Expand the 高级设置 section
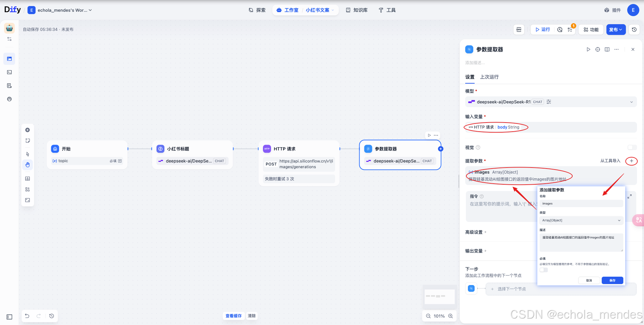Screen dimensions: 644x325 point(476,232)
